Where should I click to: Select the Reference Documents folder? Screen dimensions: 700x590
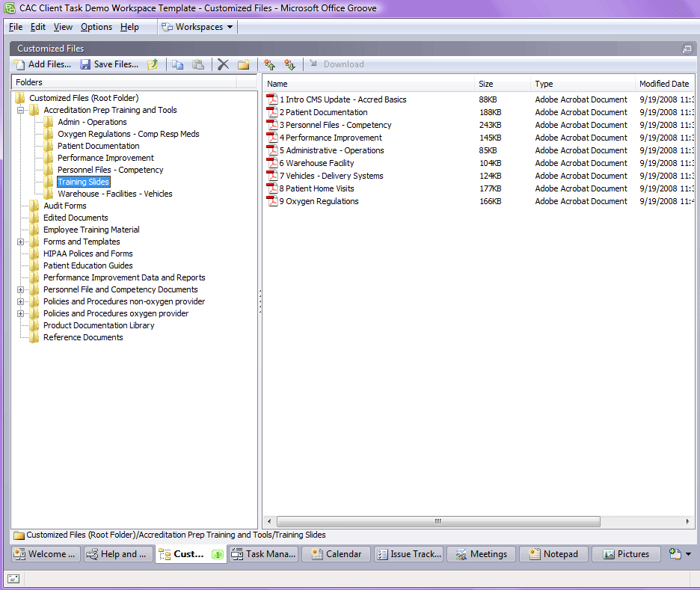[x=83, y=337]
